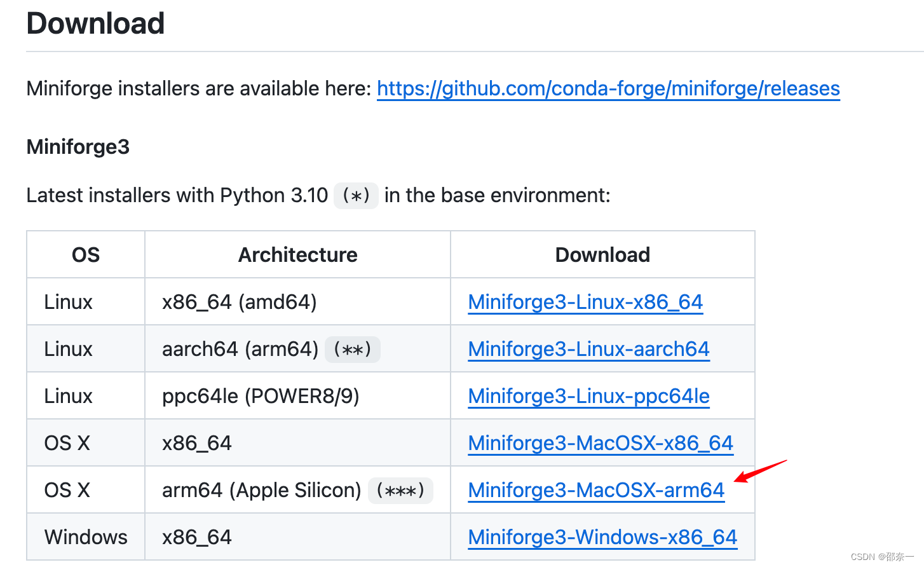Click the (***) footnote in Apple Silicon row
This screenshot has width=924, height=567.
coord(400,490)
